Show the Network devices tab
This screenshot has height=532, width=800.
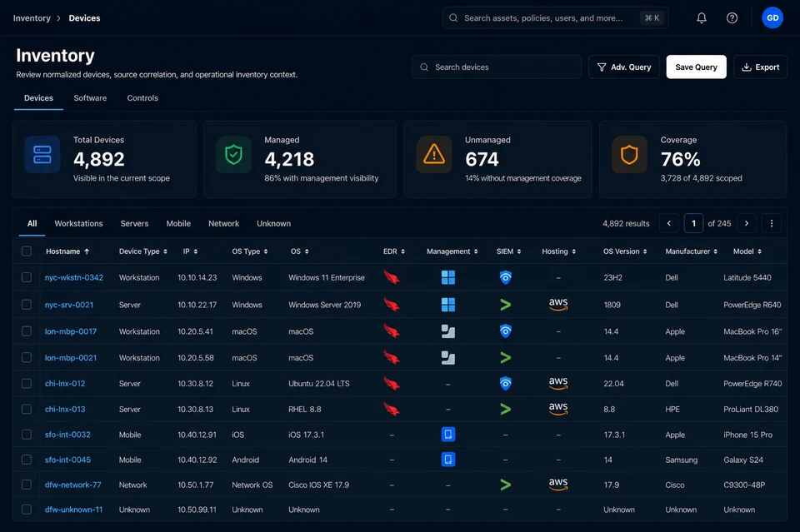223,223
